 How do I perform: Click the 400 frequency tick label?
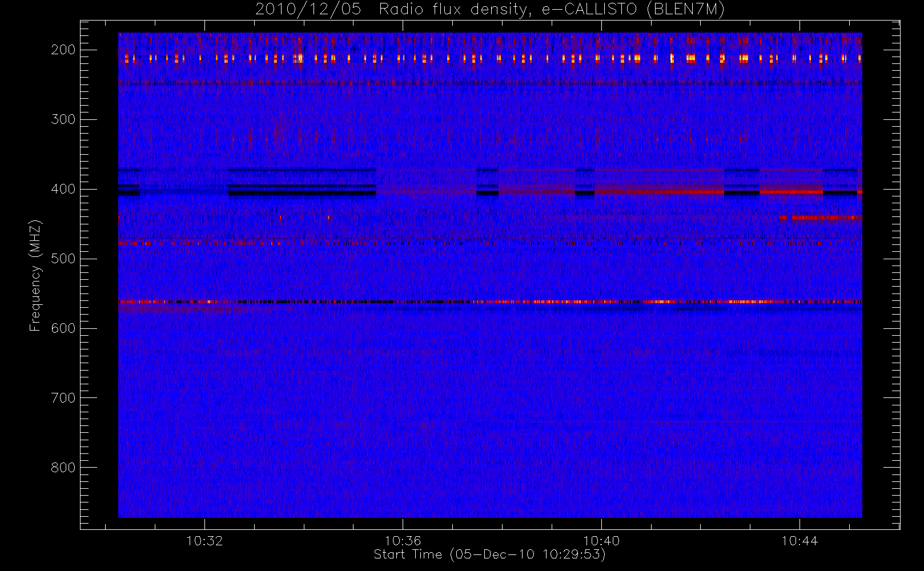tap(63, 189)
